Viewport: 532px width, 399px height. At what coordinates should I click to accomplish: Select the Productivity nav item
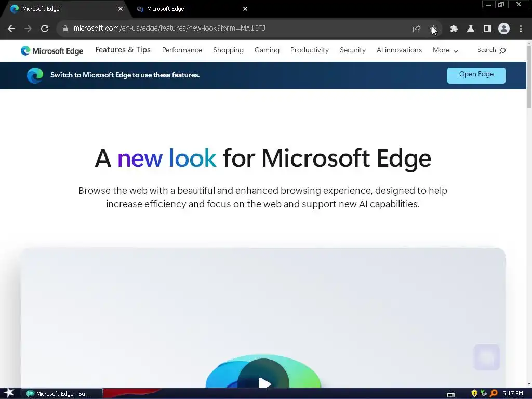(310, 50)
